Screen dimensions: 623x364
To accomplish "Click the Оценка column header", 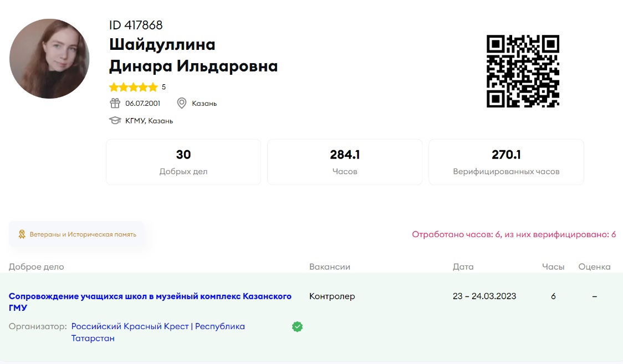I will (x=594, y=266).
